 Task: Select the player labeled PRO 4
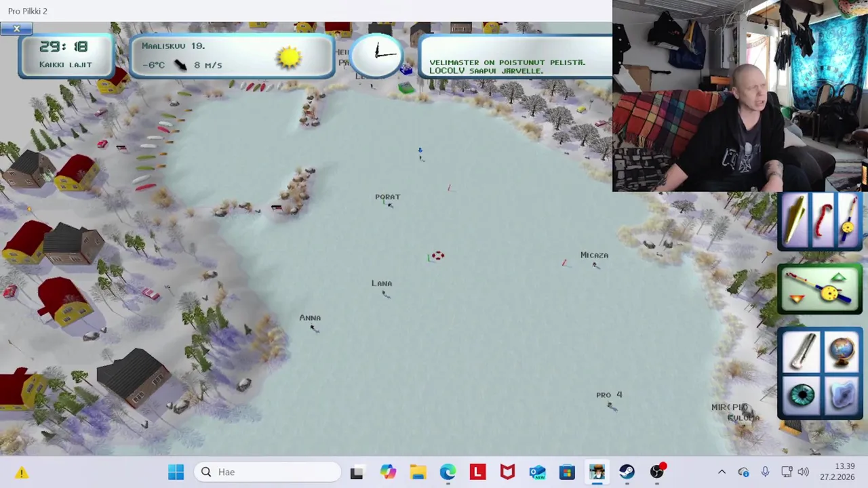coord(609,394)
